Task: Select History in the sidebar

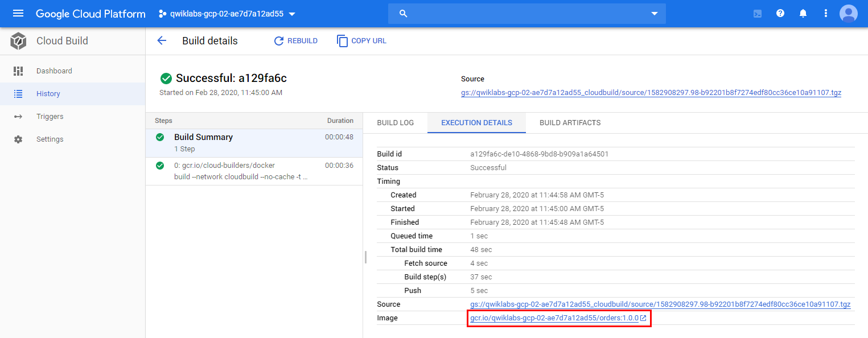Action: click(73, 94)
